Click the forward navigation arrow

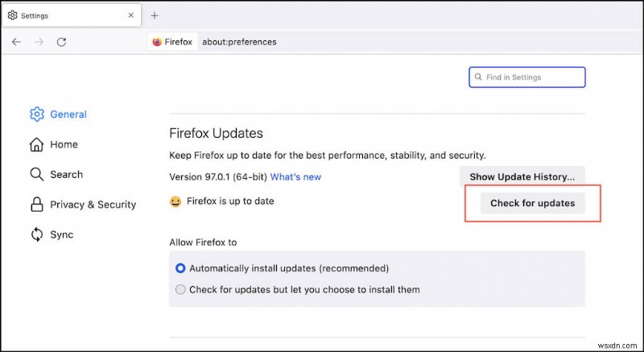click(39, 42)
